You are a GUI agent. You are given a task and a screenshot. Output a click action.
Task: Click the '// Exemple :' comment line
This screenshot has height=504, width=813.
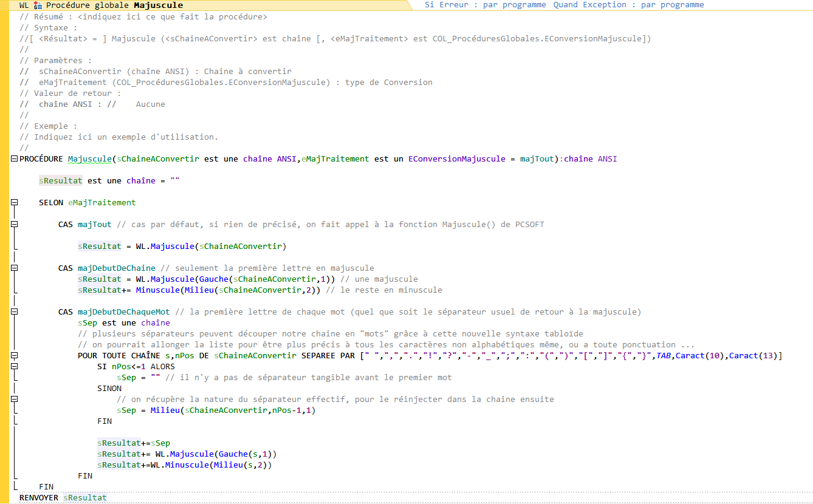coord(49,126)
